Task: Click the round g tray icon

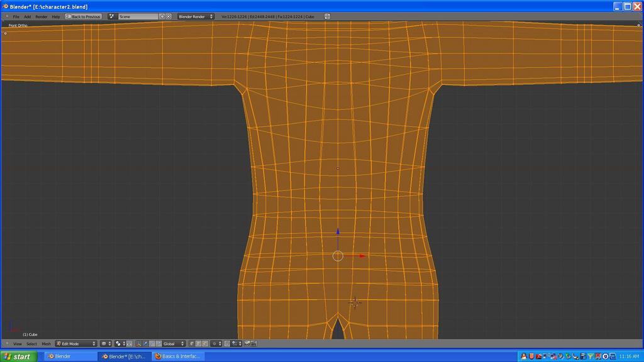Action: click(x=606, y=356)
